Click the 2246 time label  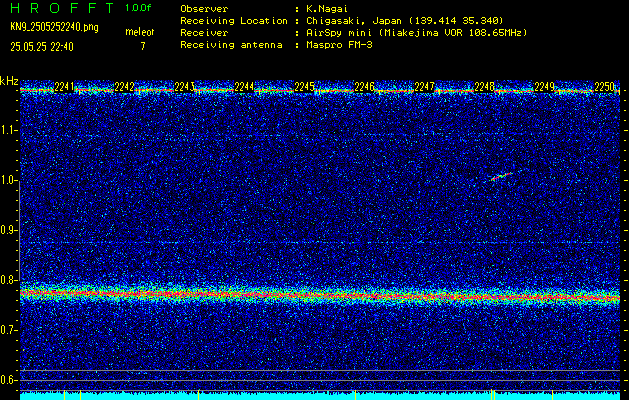(364, 87)
